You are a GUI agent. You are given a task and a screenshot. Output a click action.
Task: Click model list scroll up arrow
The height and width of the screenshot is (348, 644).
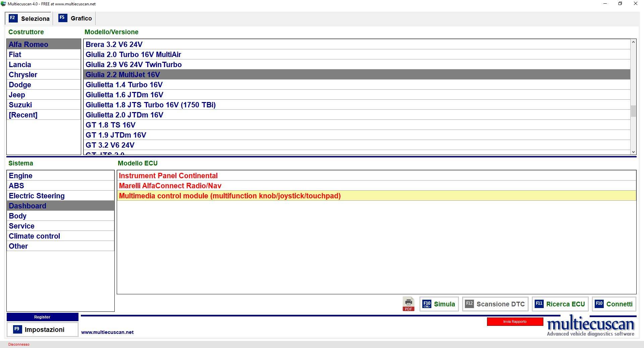[633, 42]
